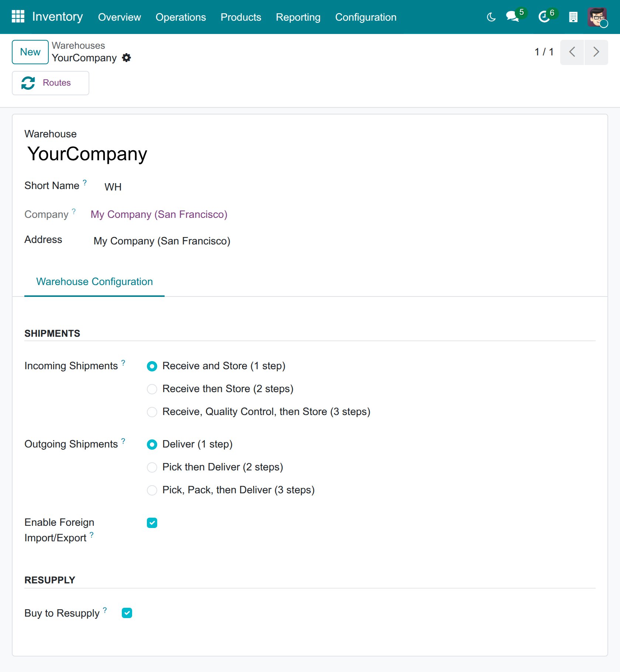Open the user avatar menu
This screenshot has width=620, height=672.
[x=597, y=17]
